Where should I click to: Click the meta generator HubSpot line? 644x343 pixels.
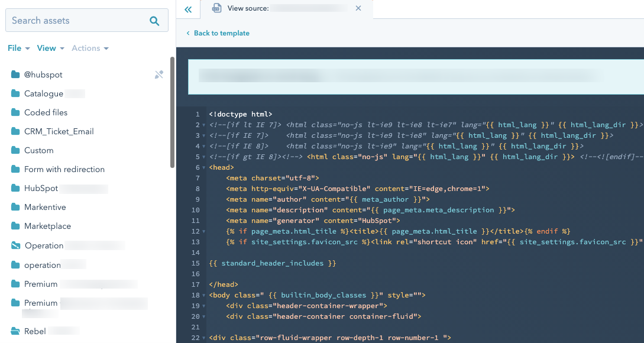click(x=313, y=221)
